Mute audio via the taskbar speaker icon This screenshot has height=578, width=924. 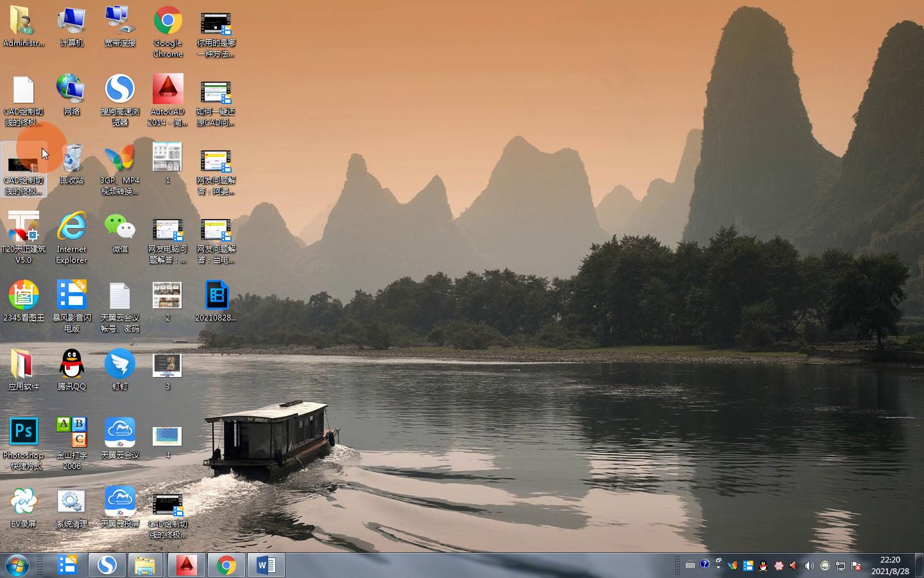pos(793,565)
